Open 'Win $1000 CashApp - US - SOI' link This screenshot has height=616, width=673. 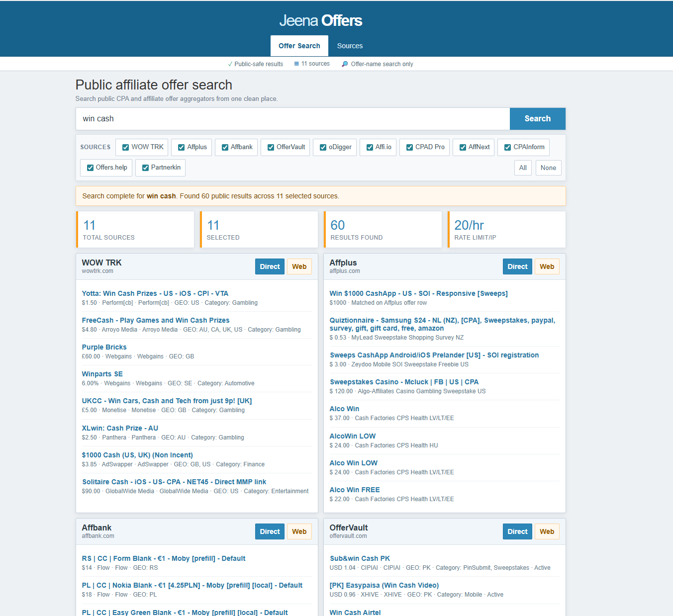pos(418,293)
